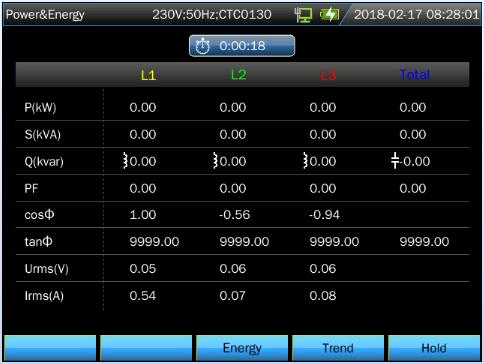Click the L1 cosΦ value 1.00

pos(143,215)
